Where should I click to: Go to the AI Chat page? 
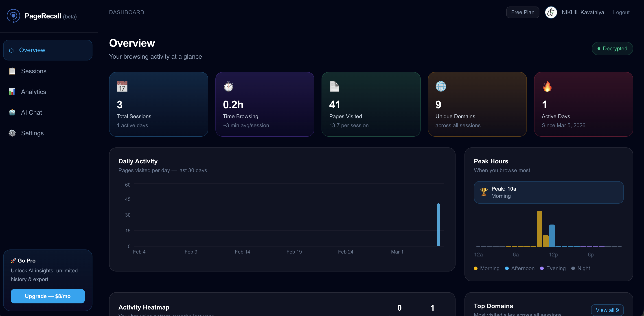coord(31,112)
